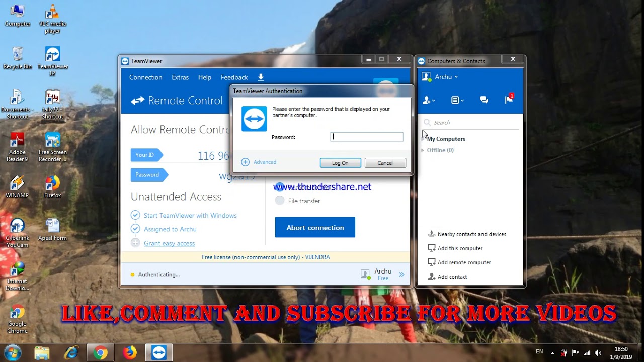Open Internet Explorer from the taskbar
Viewport: 644px width, 362px height.
[x=71, y=353]
